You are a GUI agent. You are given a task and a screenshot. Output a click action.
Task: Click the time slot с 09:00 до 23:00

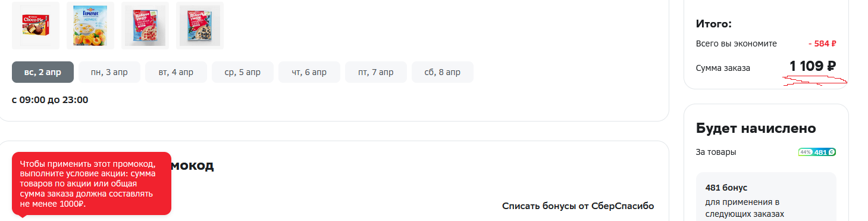point(50,99)
